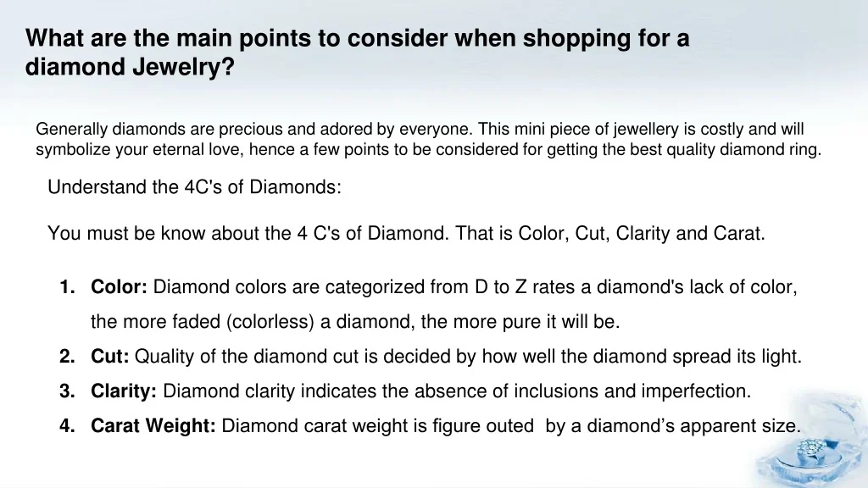This screenshot has width=868, height=488.
Task: Click the bold "Carat Weight:" label
Action: pyautogui.click(x=153, y=426)
